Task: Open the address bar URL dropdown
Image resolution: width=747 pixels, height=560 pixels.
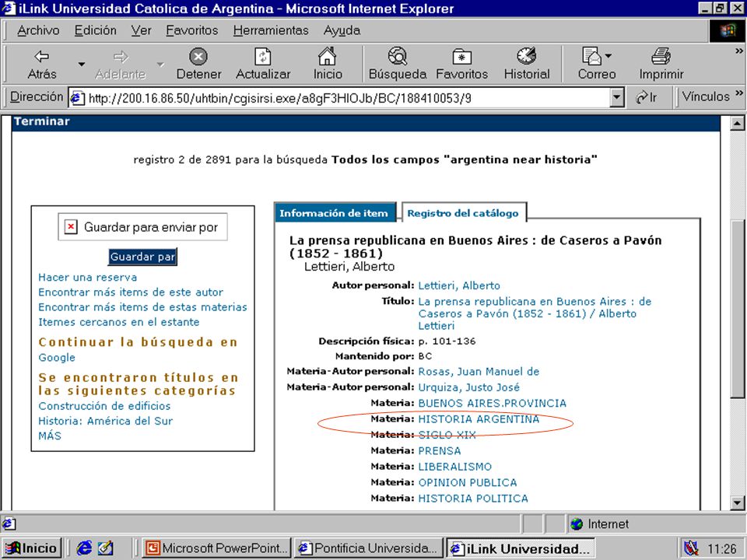Action: (x=617, y=98)
